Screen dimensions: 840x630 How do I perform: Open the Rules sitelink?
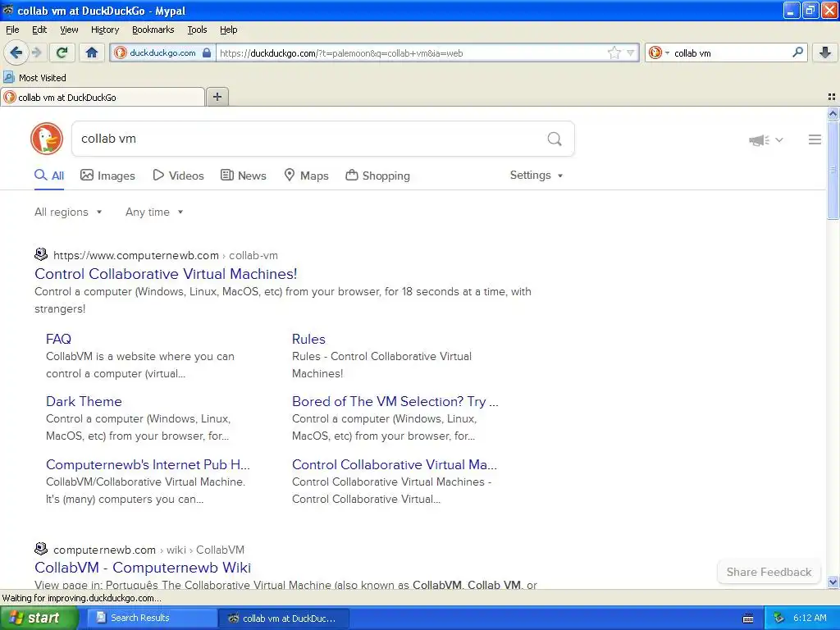(x=308, y=339)
